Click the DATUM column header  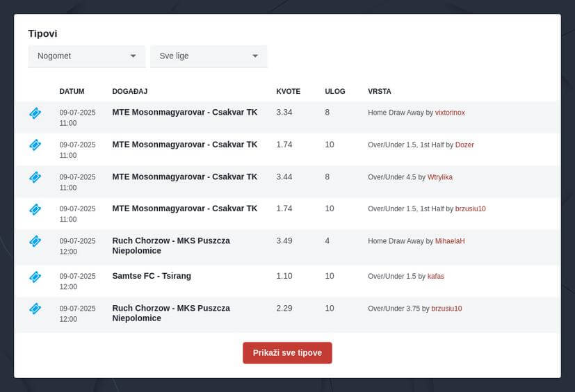coord(72,91)
